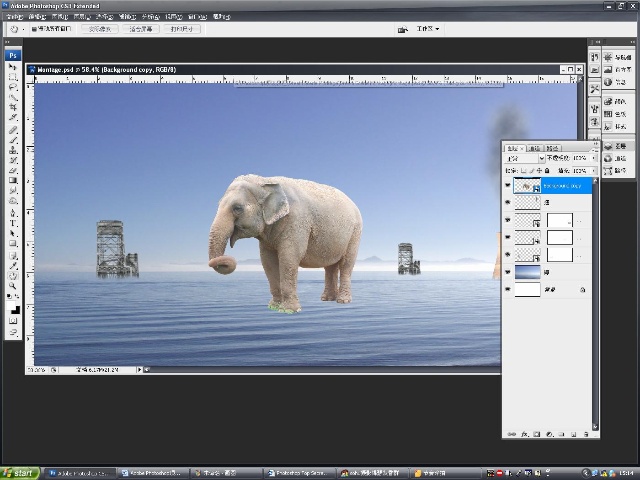Click create new layer icon

[573, 434]
